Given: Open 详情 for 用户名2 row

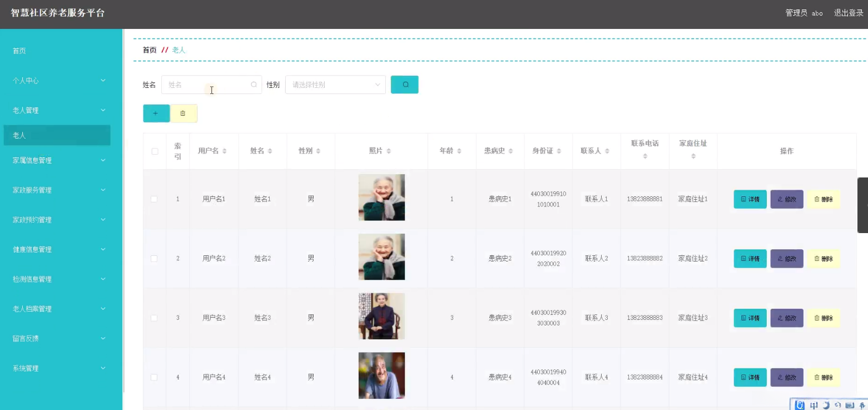Looking at the screenshot, I should click(750, 259).
